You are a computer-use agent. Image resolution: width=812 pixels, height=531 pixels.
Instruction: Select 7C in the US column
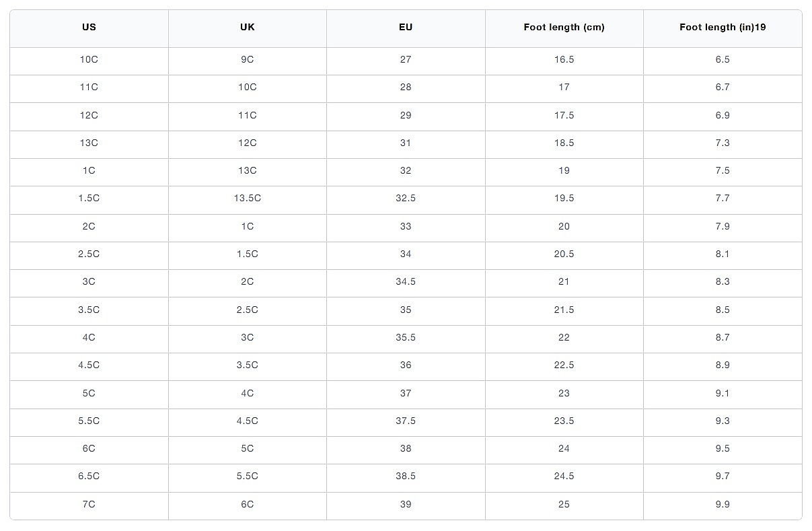click(x=89, y=504)
